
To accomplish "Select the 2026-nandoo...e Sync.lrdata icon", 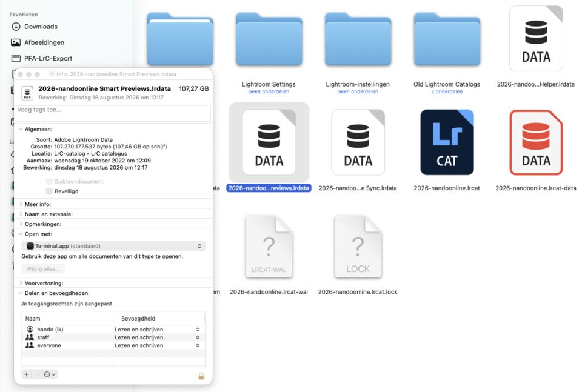I will 358,142.
